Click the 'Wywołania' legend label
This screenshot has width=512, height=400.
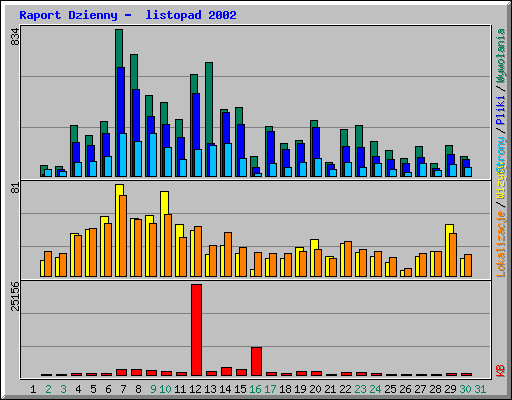pyautogui.click(x=501, y=56)
